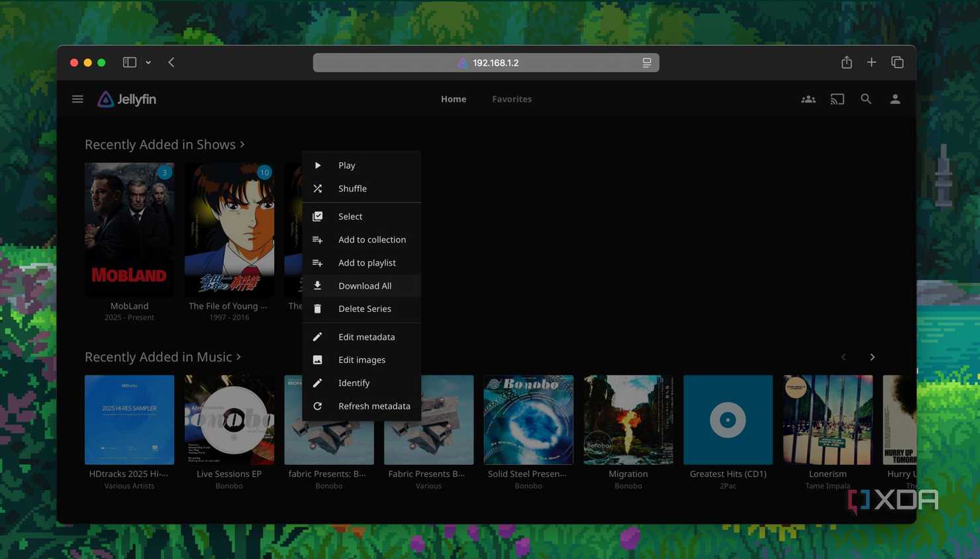Screen dimensions: 980x559
Task: Click Delete Series menu entry
Action: tap(362, 309)
